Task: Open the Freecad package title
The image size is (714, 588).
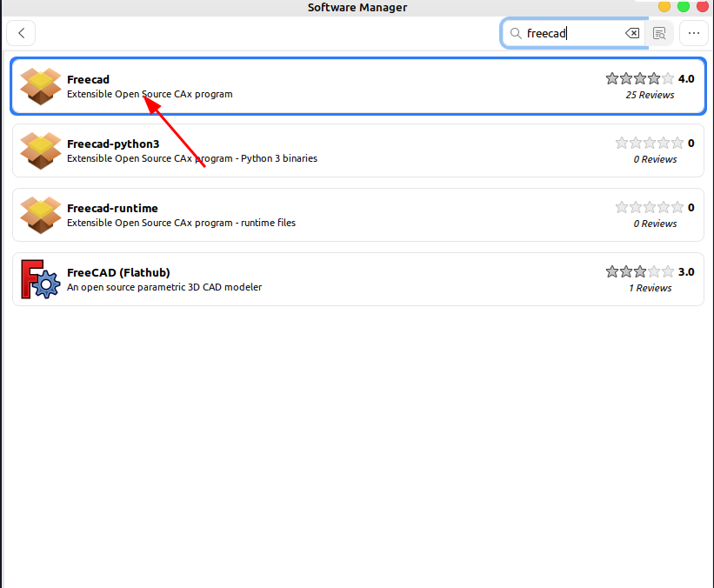Action: pyautogui.click(x=89, y=80)
